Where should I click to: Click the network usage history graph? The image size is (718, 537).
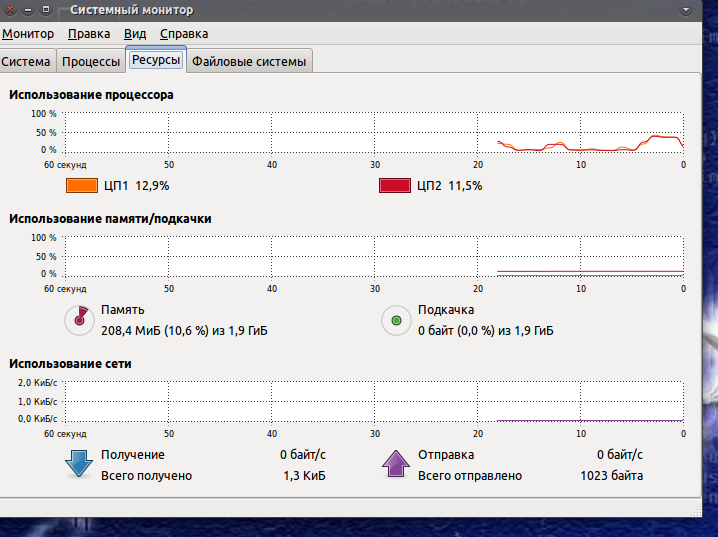click(x=374, y=401)
